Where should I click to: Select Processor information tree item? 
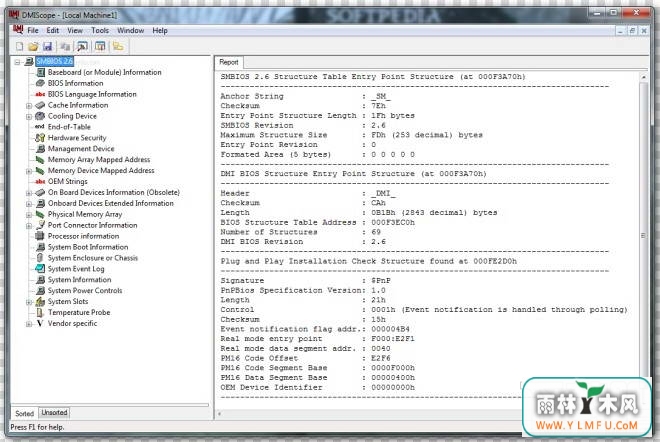click(83, 236)
